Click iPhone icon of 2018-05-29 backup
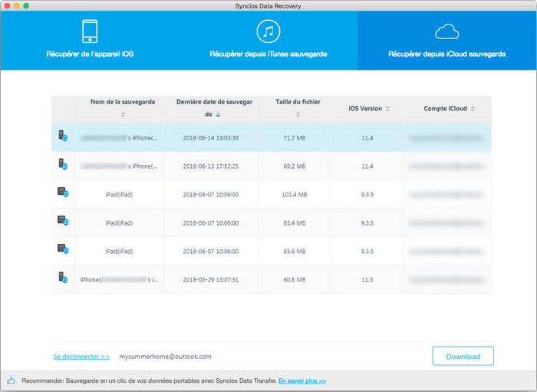This screenshot has height=392, width=537. coord(63,277)
